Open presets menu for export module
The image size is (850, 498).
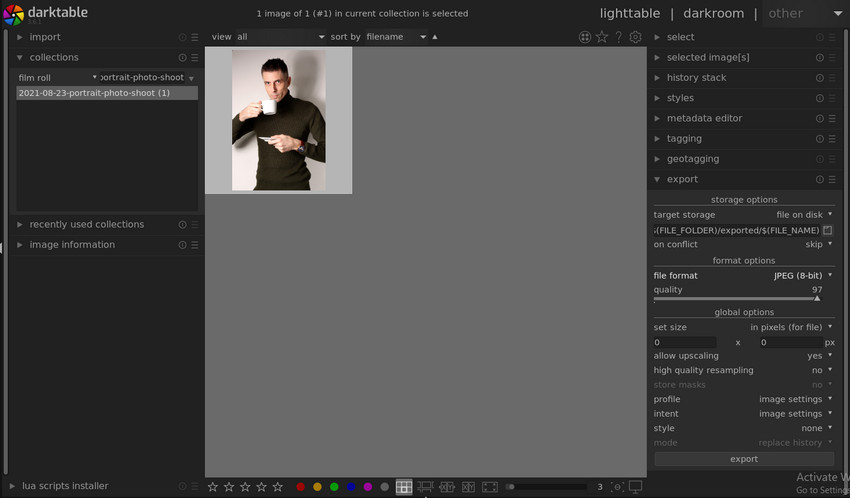tap(832, 179)
